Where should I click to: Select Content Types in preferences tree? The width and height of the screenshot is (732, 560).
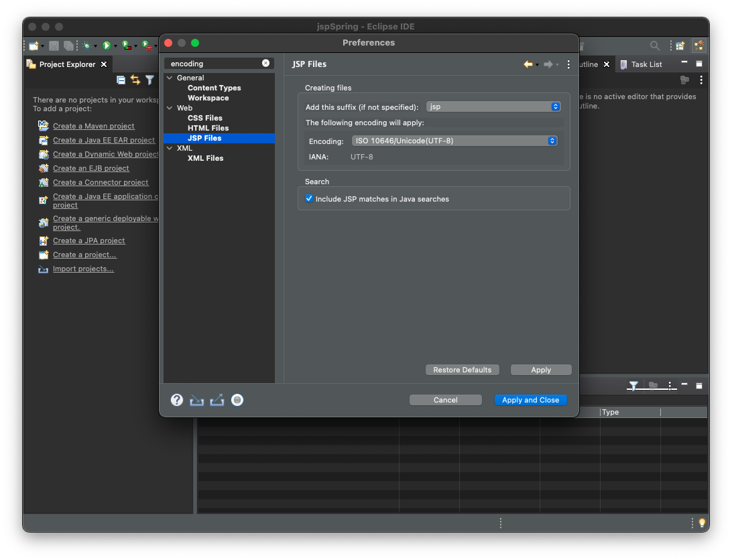pos(215,88)
